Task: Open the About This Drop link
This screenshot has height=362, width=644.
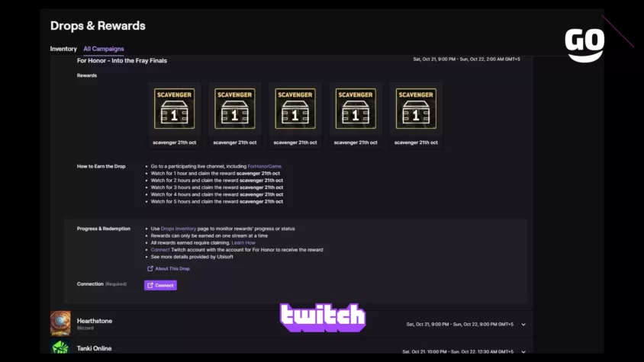Action: [x=169, y=268]
